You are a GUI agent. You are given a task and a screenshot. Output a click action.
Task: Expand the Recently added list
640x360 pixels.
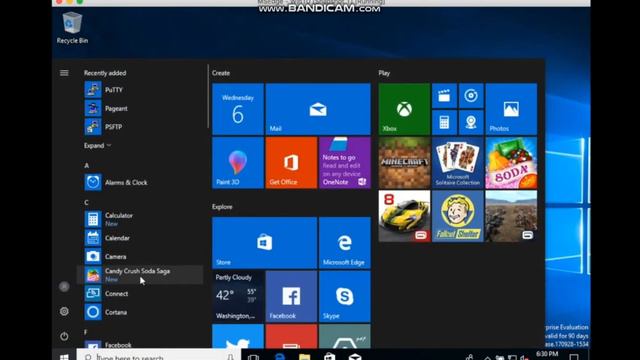pyautogui.click(x=97, y=146)
